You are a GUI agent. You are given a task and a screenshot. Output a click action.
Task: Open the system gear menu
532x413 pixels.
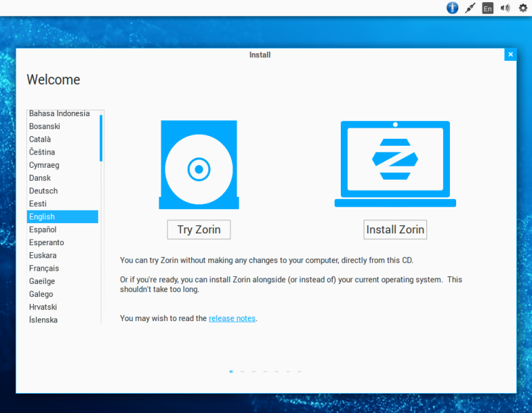coord(522,8)
